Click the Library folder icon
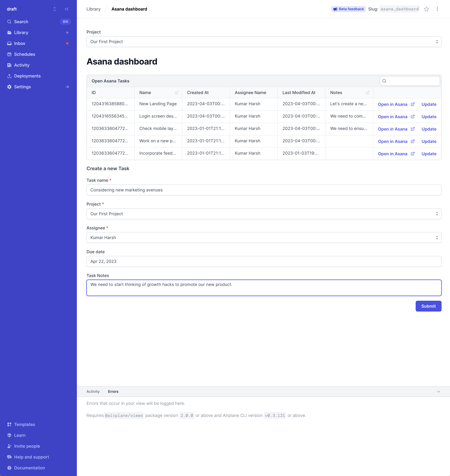Viewport: 450px width, 476px height. [x=9, y=33]
